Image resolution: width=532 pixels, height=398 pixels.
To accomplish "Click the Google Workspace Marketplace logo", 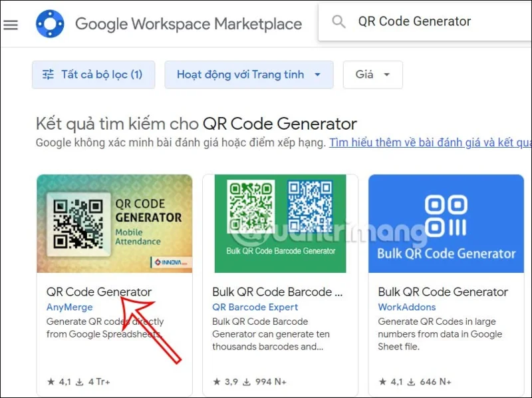I will point(50,23).
